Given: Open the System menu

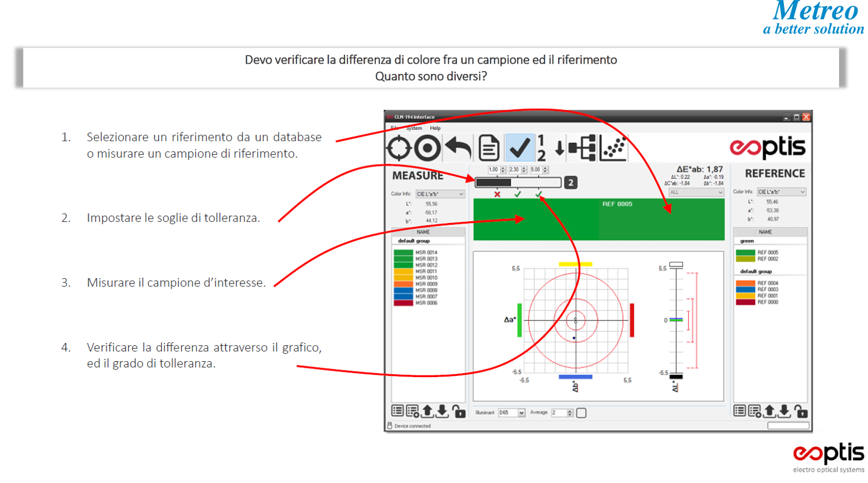Looking at the screenshot, I should pos(413,128).
